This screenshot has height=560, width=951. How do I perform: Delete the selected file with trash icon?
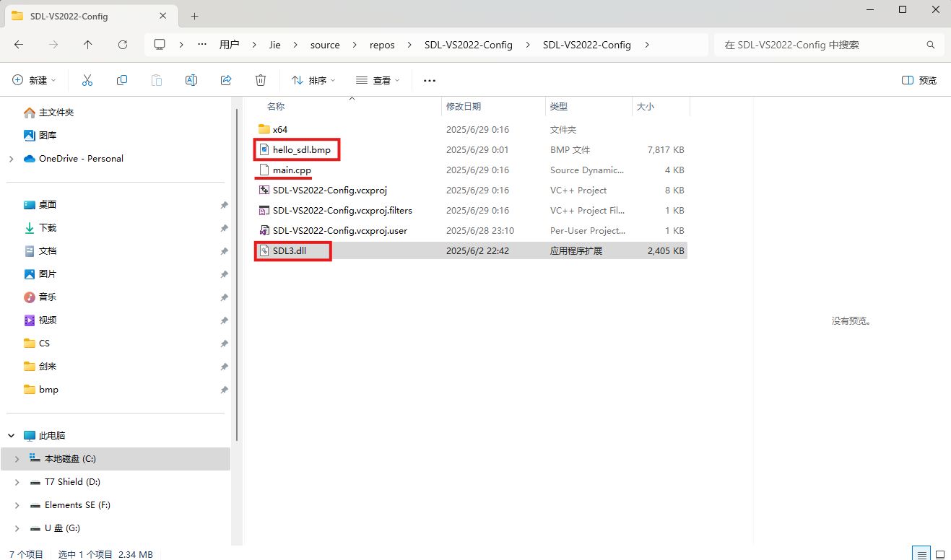(x=260, y=80)
